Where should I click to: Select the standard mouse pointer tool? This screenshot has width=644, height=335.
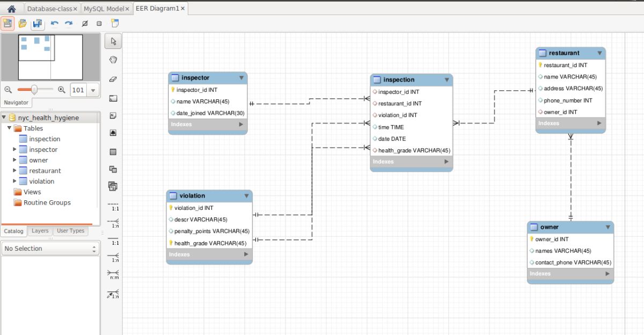113,41
